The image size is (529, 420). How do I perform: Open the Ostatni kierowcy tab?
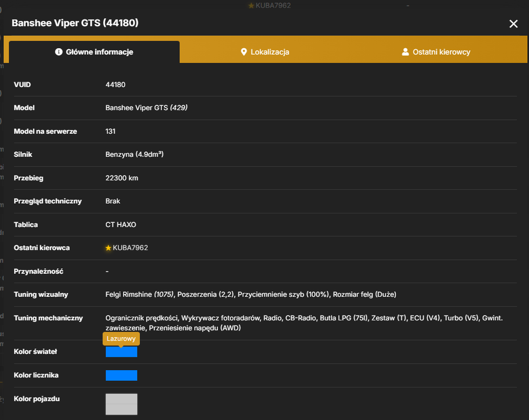(x=436, y=52)
